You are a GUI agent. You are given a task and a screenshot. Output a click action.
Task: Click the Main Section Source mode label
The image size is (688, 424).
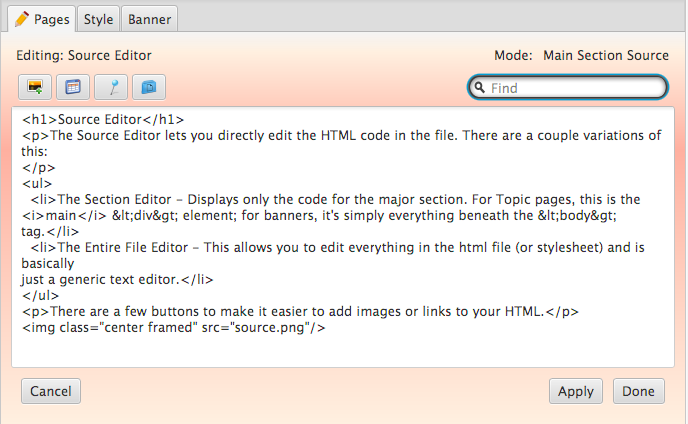tap(605, 56)
